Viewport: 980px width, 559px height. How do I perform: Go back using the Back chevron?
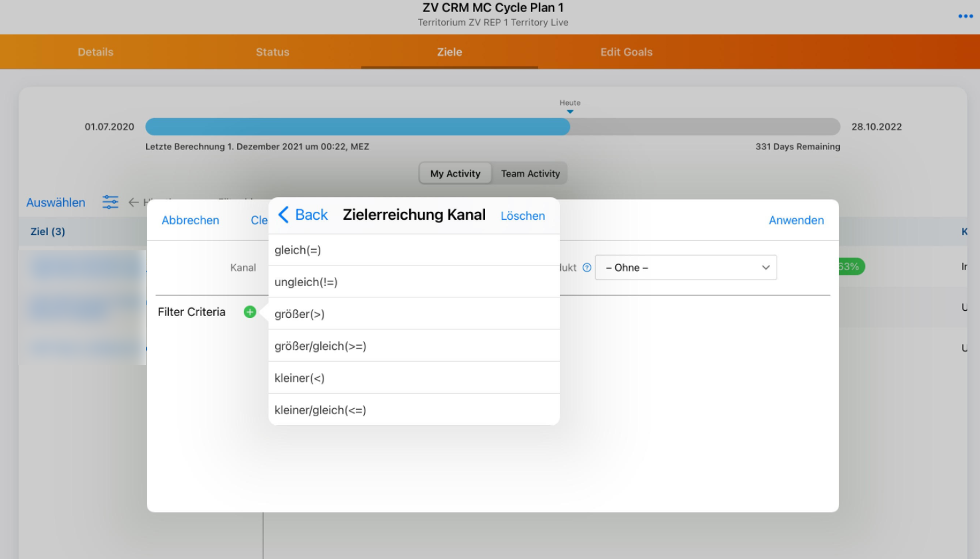303,215
